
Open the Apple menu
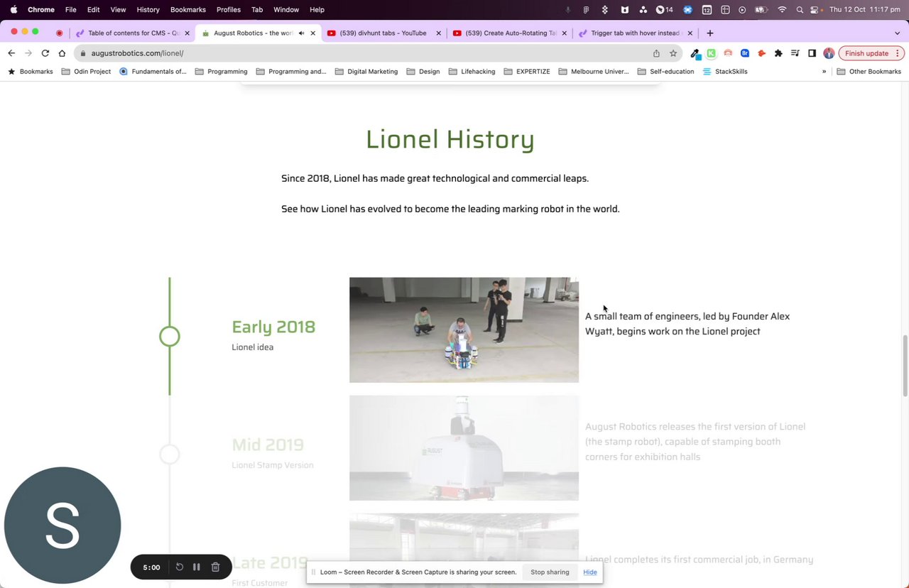pyautogui.click(x=13, y=10)
